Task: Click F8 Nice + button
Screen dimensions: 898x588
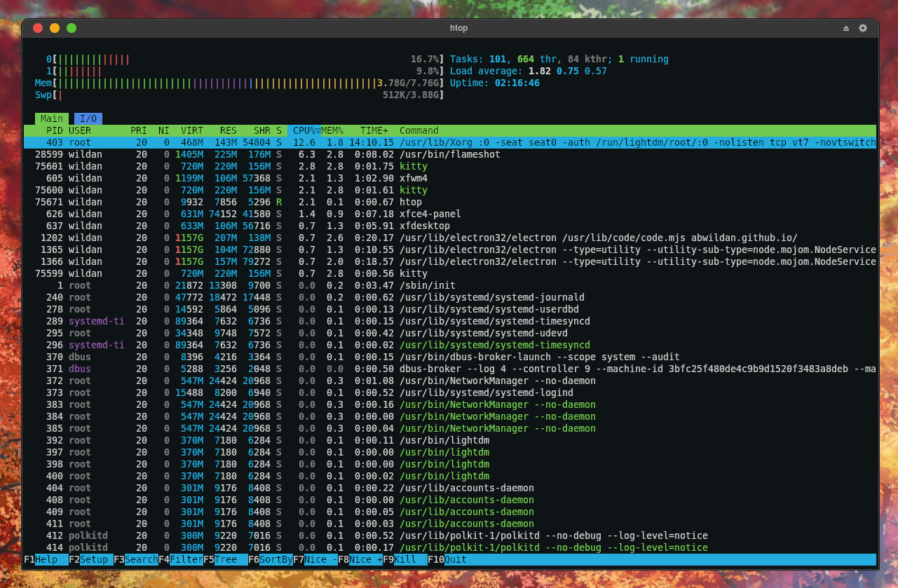Action: tap(360, 559)
